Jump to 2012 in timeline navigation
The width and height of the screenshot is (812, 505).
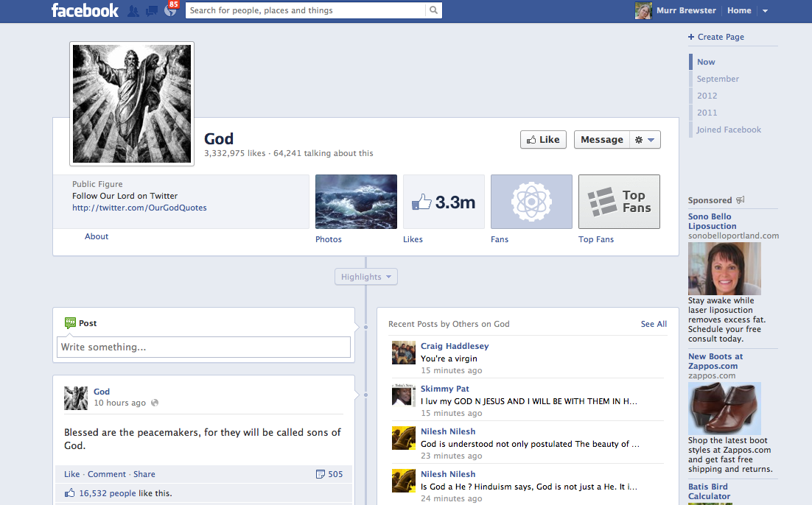click(x=707, y=96)
